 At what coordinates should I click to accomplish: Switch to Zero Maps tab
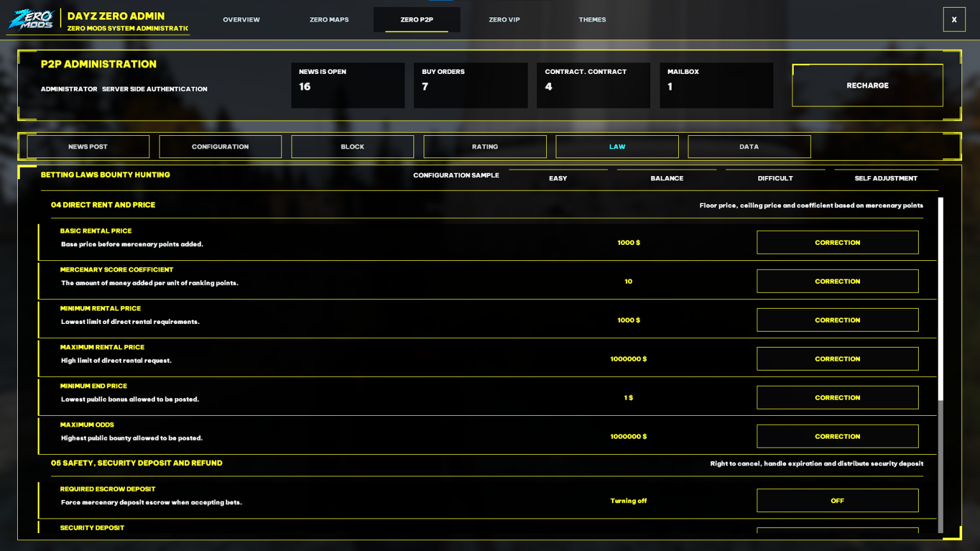click(329, 20)
